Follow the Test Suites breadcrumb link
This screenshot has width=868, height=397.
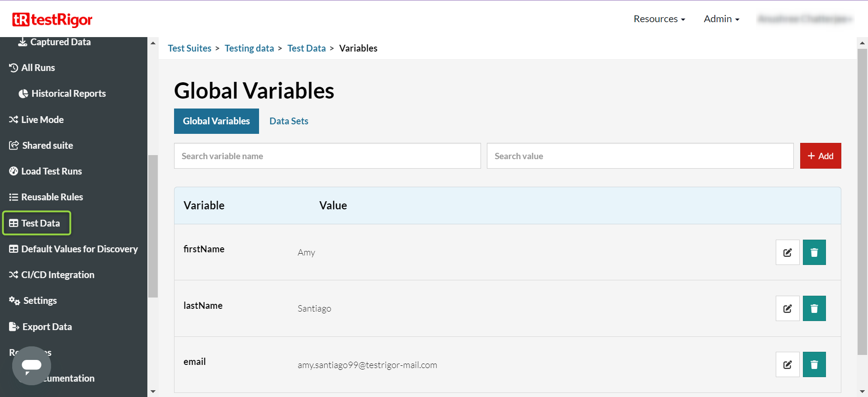pos(189,48)
